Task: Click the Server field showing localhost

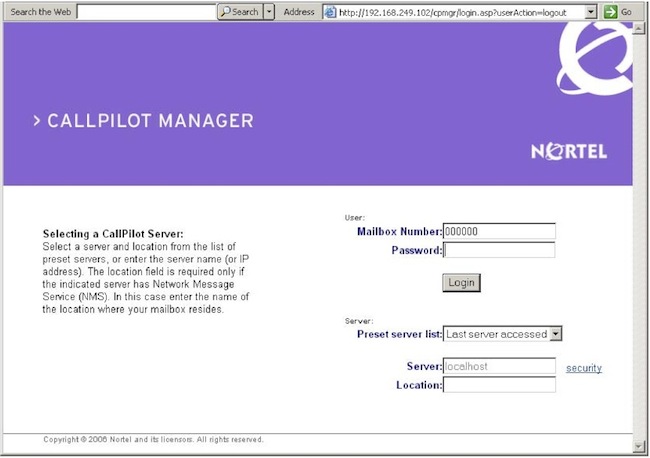Action: point(499,366)
